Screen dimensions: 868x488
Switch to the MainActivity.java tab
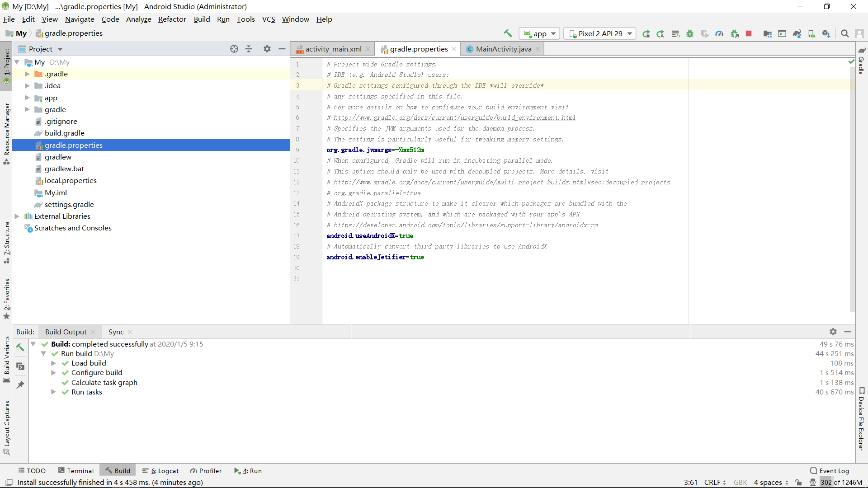pyautogui.click(x=503, y=49)
